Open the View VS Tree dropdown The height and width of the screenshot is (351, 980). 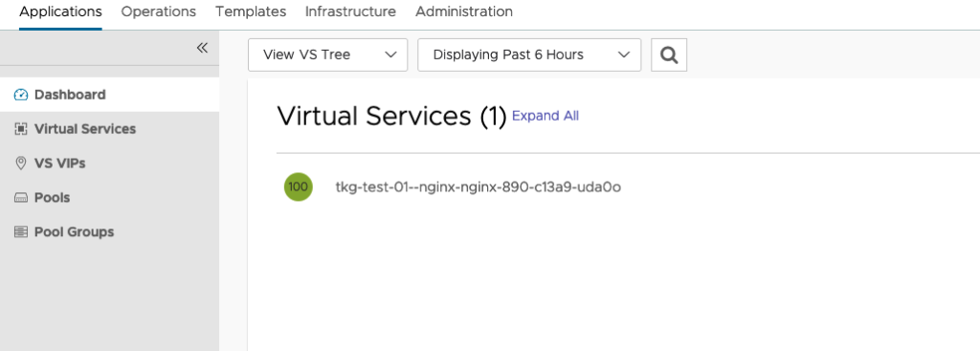point(327,55)
